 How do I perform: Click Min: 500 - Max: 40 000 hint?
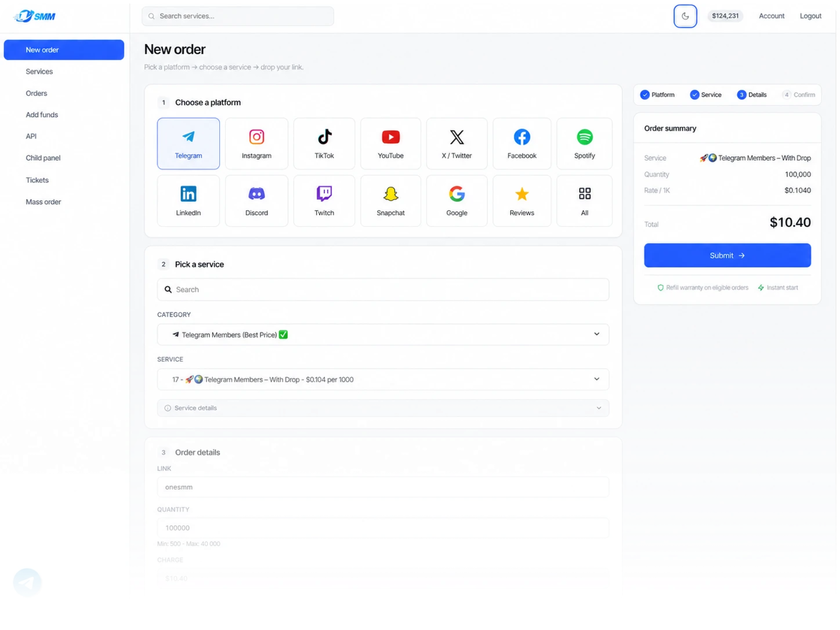coord(189,544)
